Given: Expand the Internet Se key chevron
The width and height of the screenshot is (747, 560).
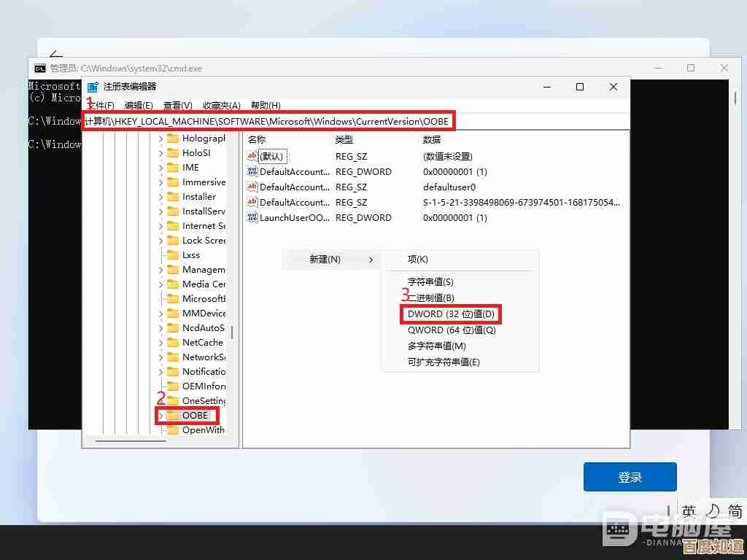Looking at the screenshot, I should pyautogui.click(x=162, y=225).
